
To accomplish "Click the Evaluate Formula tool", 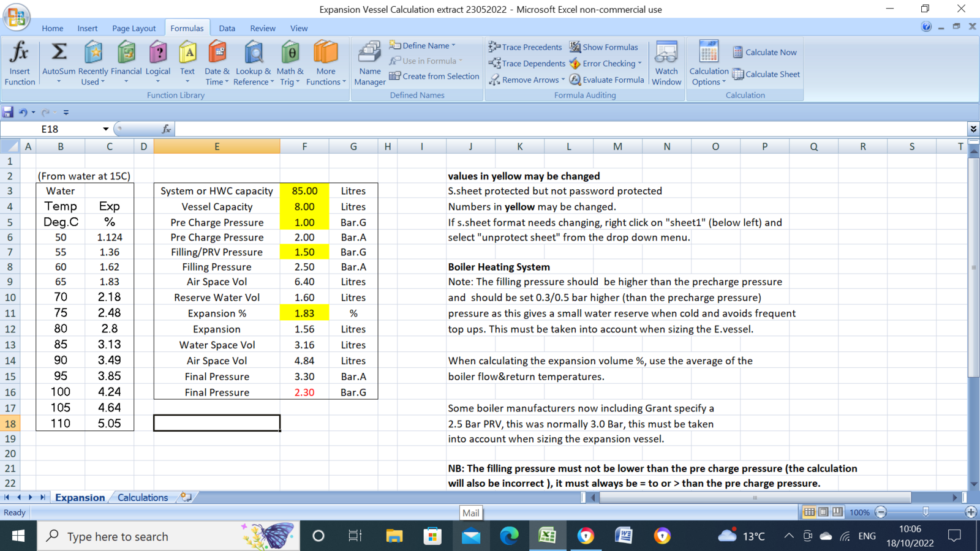I will tap(606, 80).
